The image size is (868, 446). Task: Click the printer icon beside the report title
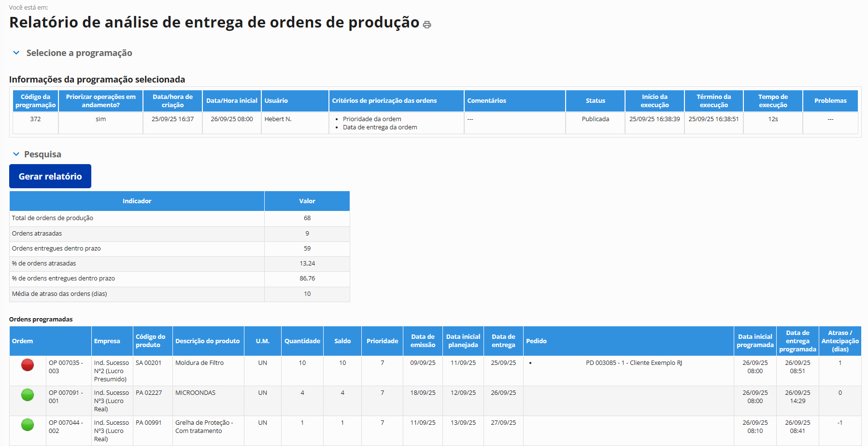pyautogui.click(x=427, y=25)
